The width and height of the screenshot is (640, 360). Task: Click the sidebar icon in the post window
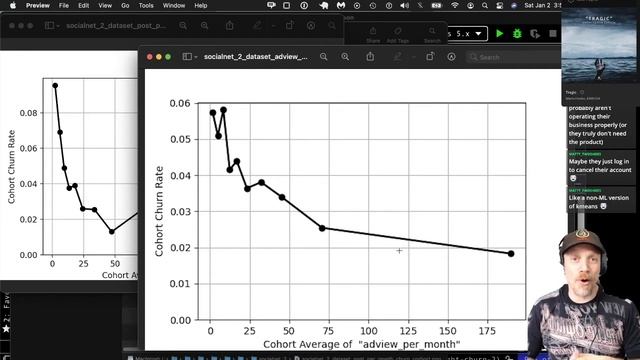click(49, 25)
